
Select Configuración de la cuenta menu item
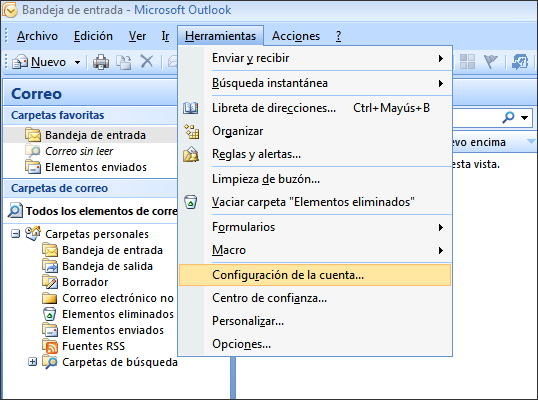click(x=315, y=275)
